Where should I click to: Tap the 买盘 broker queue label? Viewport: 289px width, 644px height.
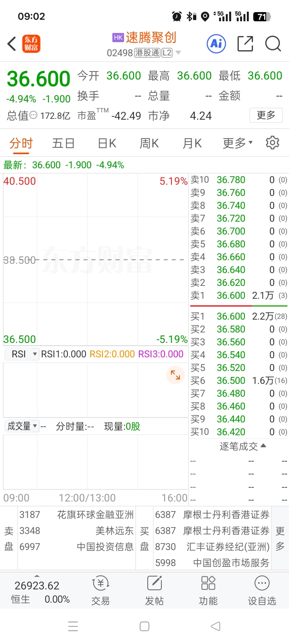[x=144, y=538]
